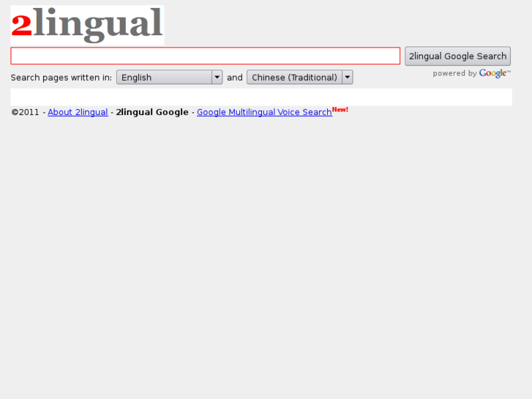
Task: Click the bold 2lingual Google text
Action: tap(152, 112)
